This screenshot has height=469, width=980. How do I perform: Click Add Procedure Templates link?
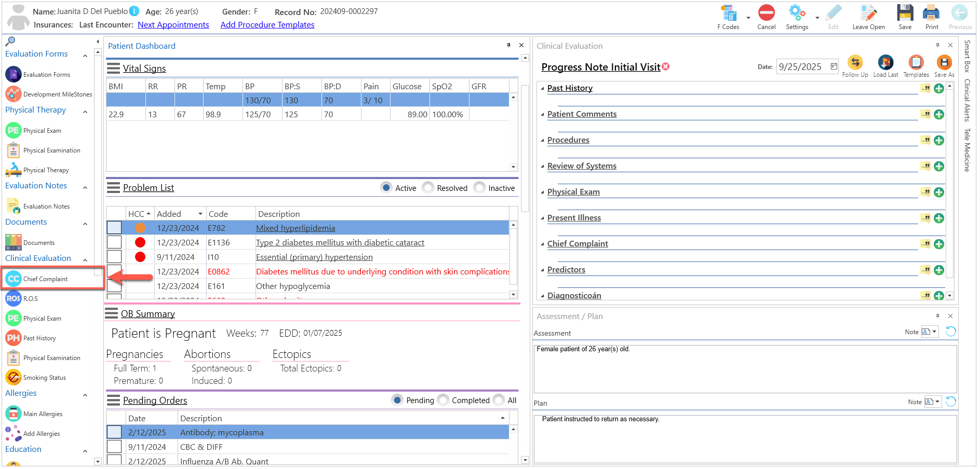pos(267,25)
